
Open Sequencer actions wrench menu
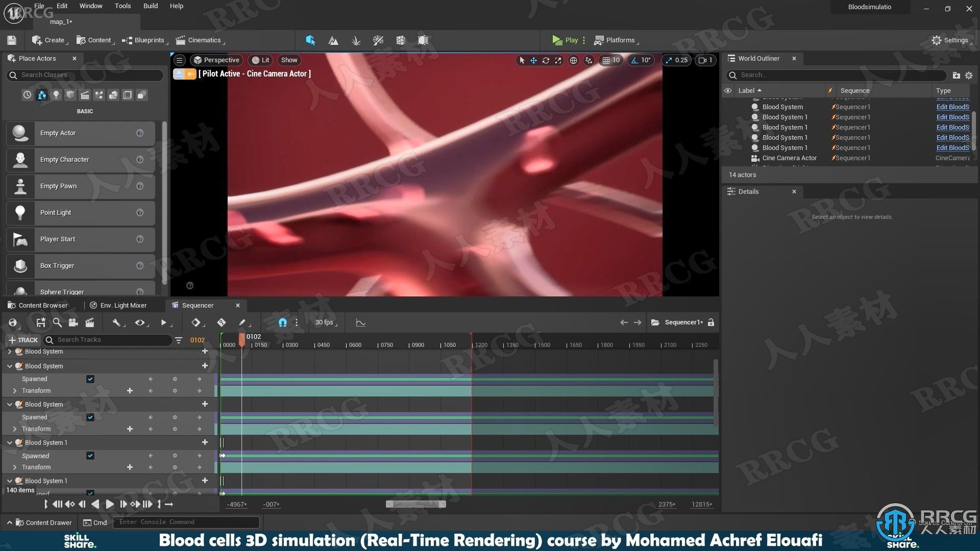[x=118, y=322]
